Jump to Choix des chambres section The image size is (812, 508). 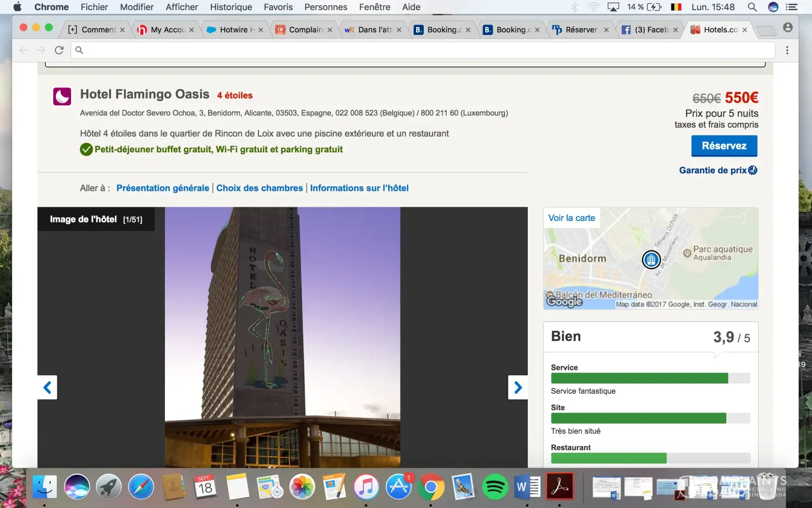[x=259, y=188]
